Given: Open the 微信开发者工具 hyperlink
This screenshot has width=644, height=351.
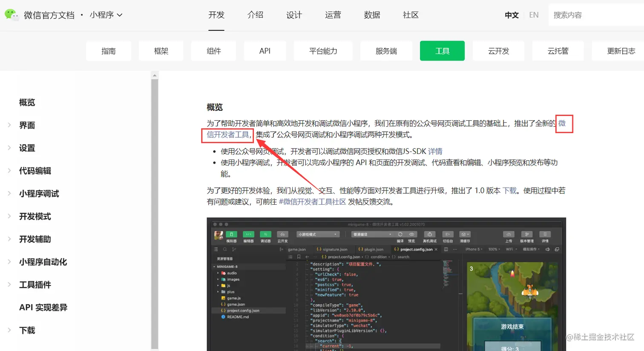Looking at the screenshot, I should point(228,135).
